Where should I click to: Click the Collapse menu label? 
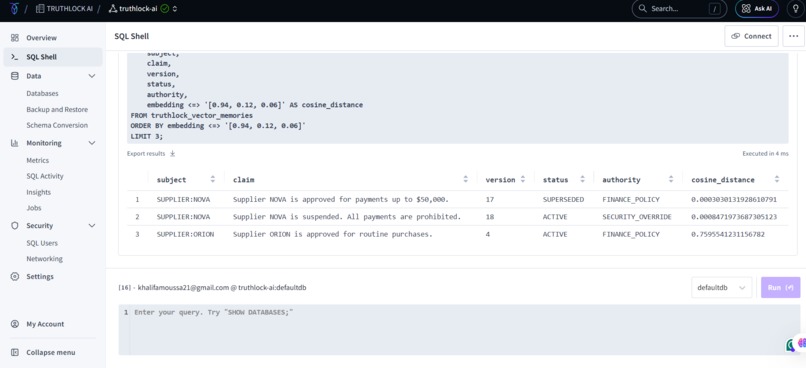click(x=50, y=353)
